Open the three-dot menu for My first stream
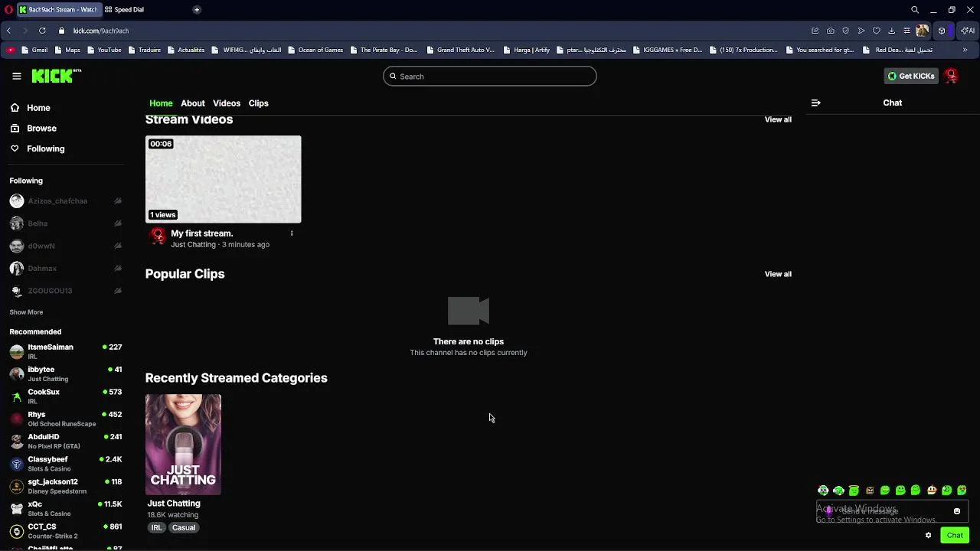 (x=292, y=233)
